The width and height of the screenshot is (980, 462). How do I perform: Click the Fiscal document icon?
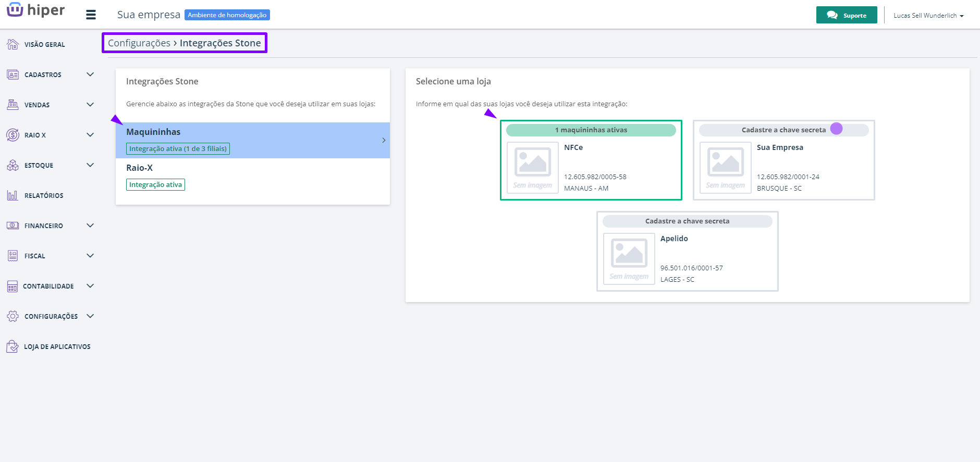[x=13, y=256]
